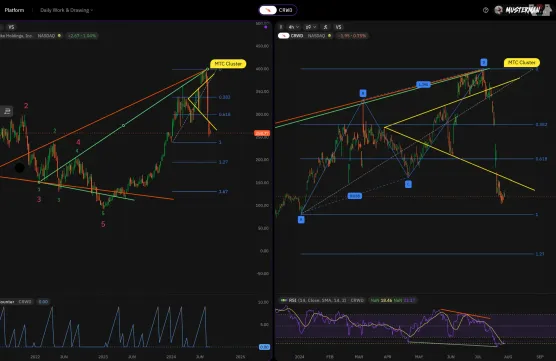556x361 pixels.
Task: Click the Platform label in top bar
Action: point(14,10)
